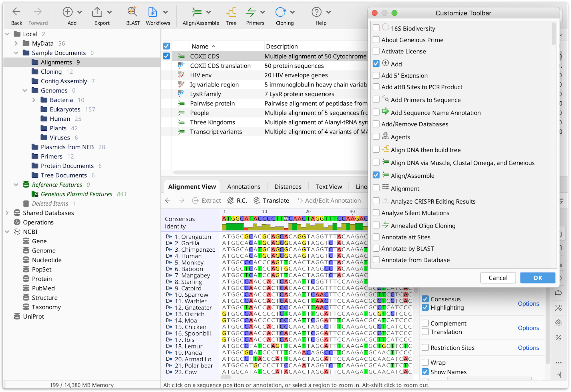The image size is (571, 392).
Task: Click the UniProt database icon
Action: point(17,316)
